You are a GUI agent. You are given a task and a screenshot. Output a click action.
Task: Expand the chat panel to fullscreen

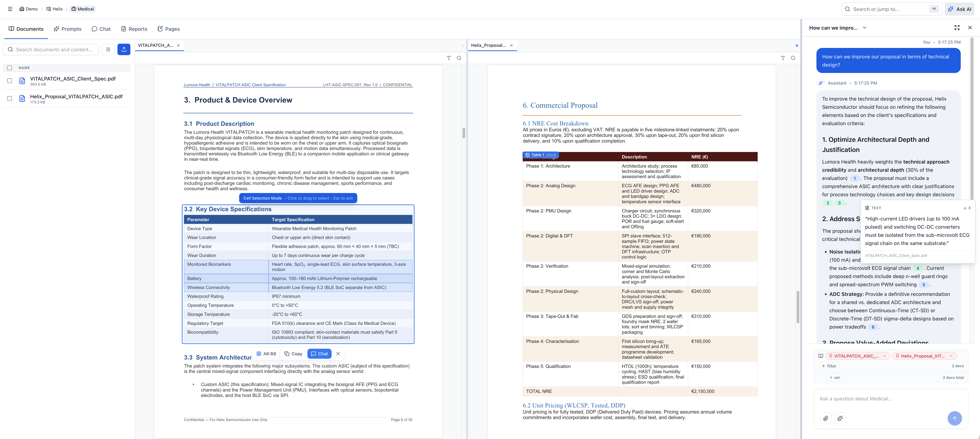pyautogui.click(x=957, y=27)
